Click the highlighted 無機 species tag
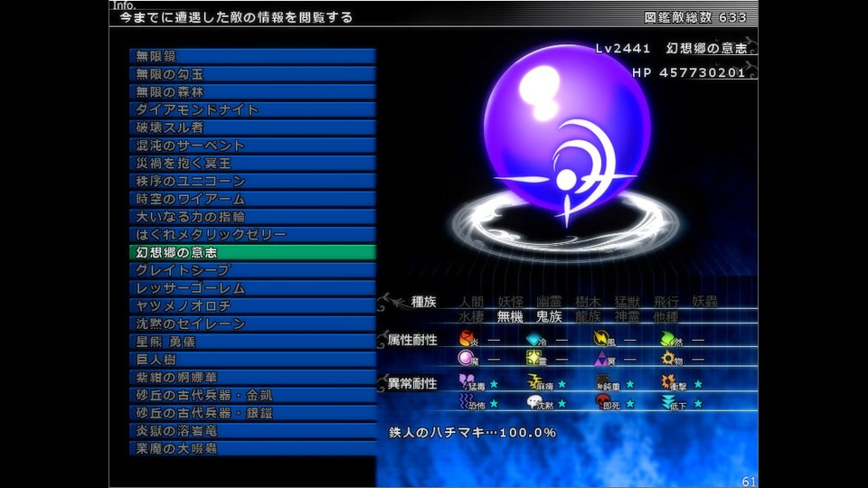 point(510,316)
